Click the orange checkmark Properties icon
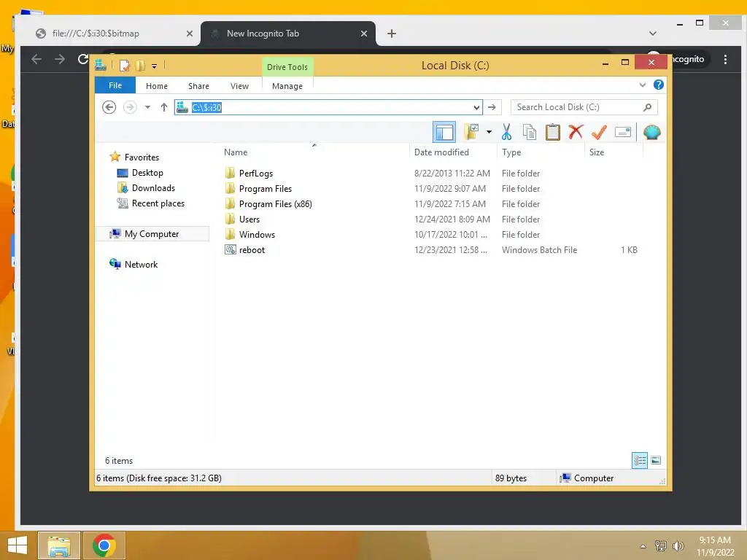 click(600, 132)
